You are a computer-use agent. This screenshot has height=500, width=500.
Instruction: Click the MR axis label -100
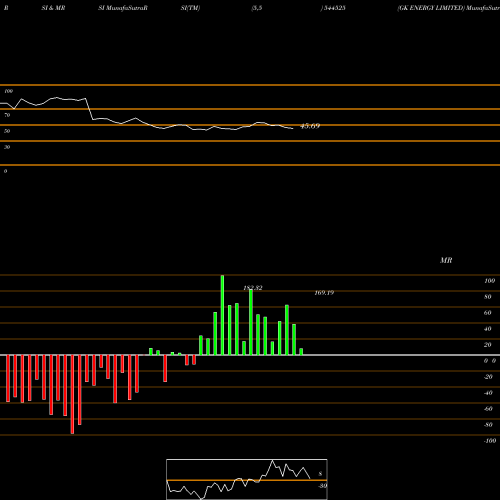point(489,441)
